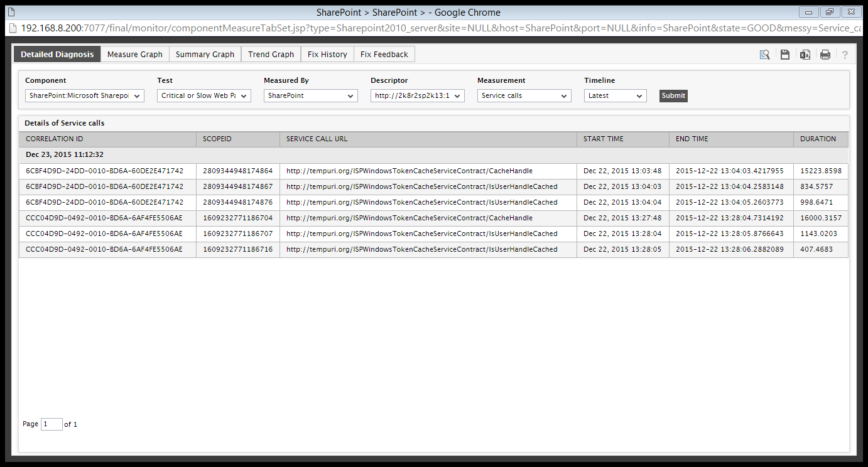This screenshot has height=467, width=868.
Task: Click the IsUserHandleCached URL in the 407.4683 row
Action: point(422,249)
